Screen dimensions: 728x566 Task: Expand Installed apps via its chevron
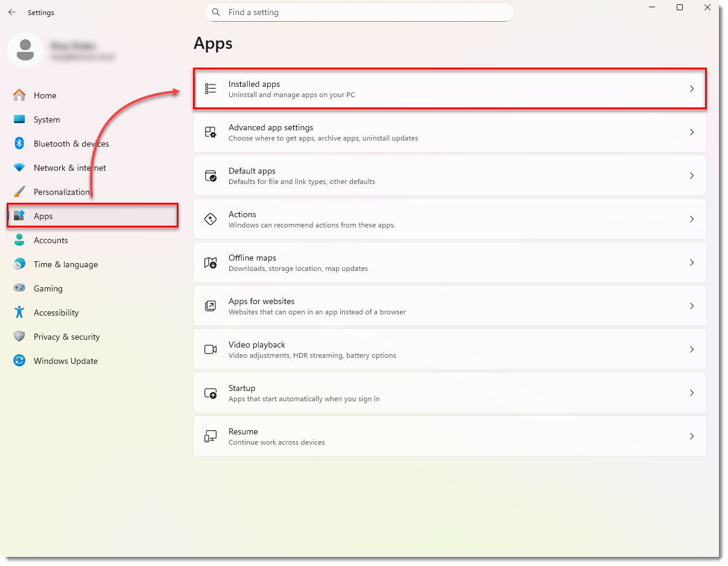point(692,89)
